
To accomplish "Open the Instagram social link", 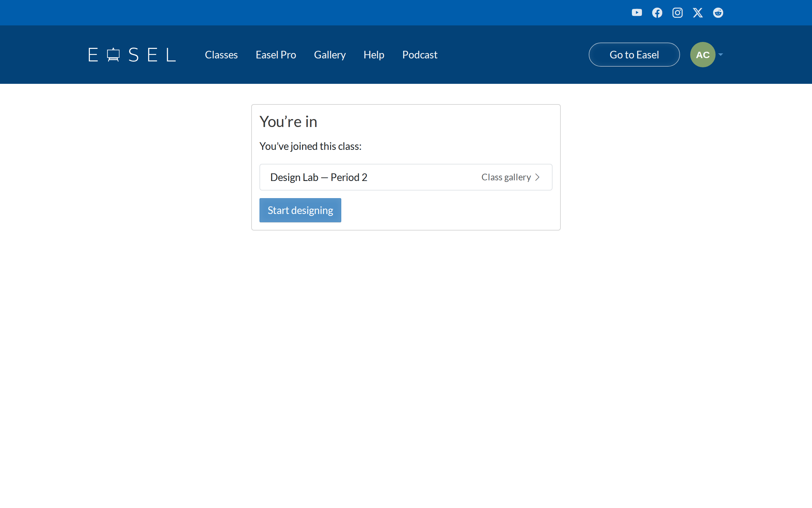I will click(677, 13).
